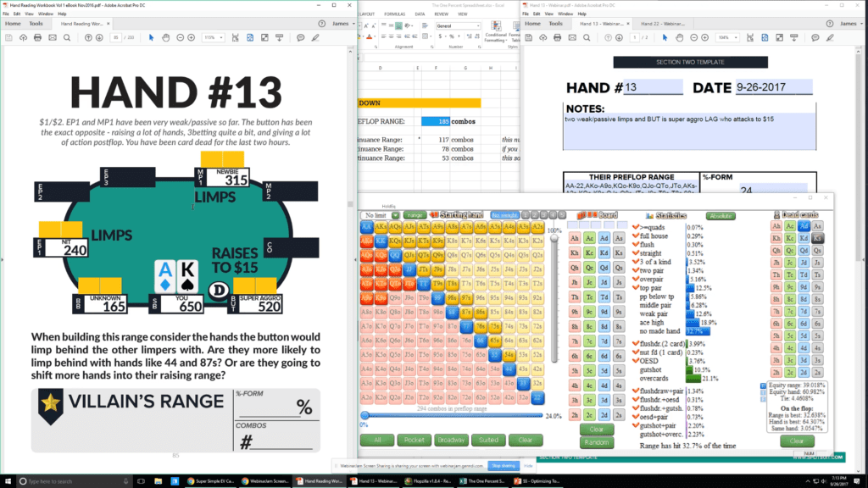Click weight preset 1 next to No weight

pyautogui.click(x=526, y=214)
